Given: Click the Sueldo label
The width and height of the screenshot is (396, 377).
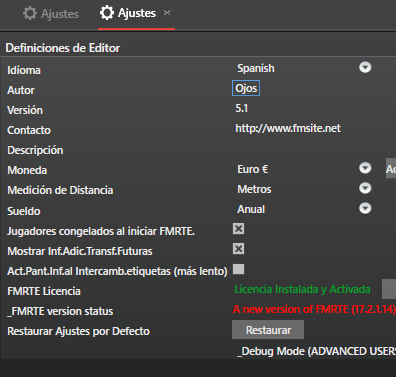Looking at the screenshot, I should [x=24, y=211].
